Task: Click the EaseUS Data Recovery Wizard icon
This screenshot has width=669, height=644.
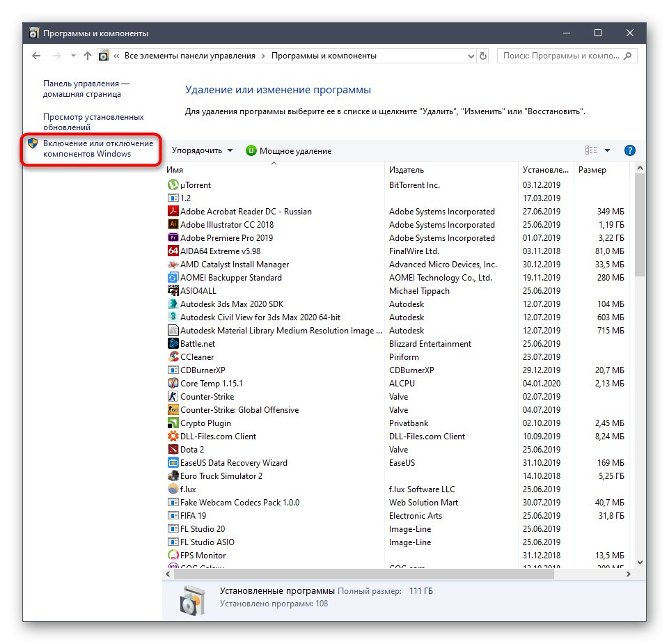Action: pos(173,462)
